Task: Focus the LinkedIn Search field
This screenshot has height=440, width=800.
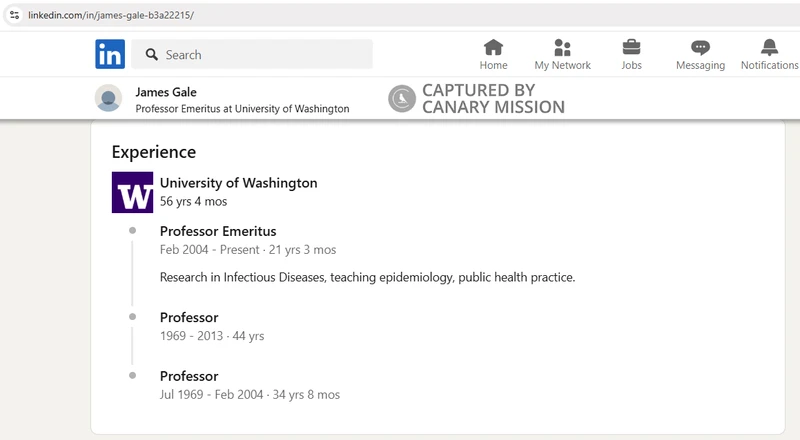Action: point(252,54)
